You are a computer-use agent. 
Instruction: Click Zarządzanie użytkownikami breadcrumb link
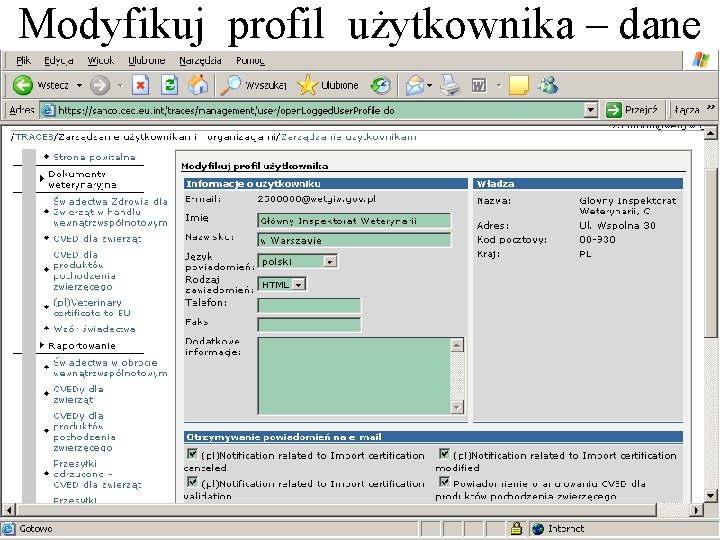349,137
